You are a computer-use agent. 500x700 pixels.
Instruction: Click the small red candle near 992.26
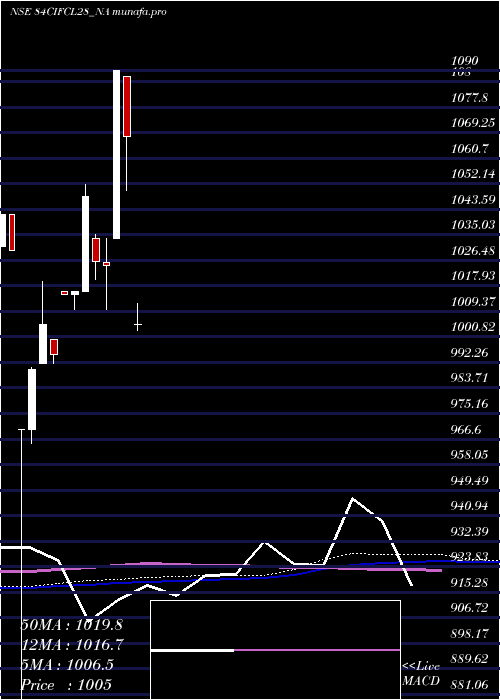54,347
